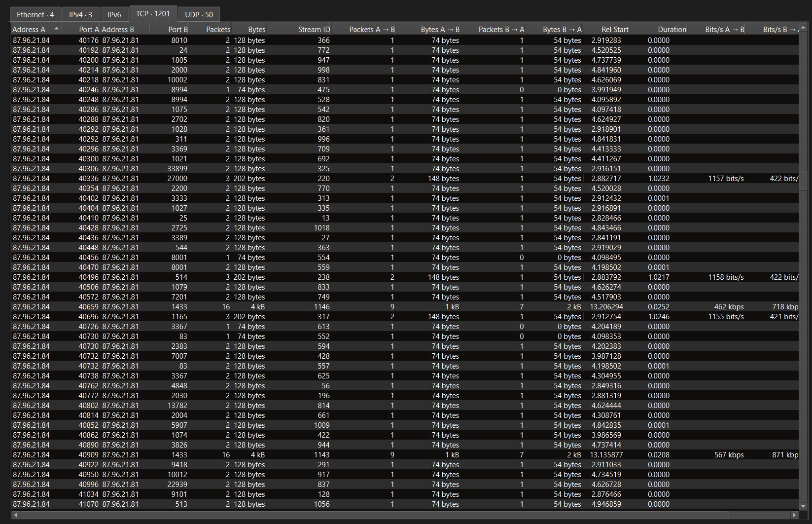Click Rel Start 13.206294 cell
Viewport: 812px width, 524px height.
pos(606,307)
